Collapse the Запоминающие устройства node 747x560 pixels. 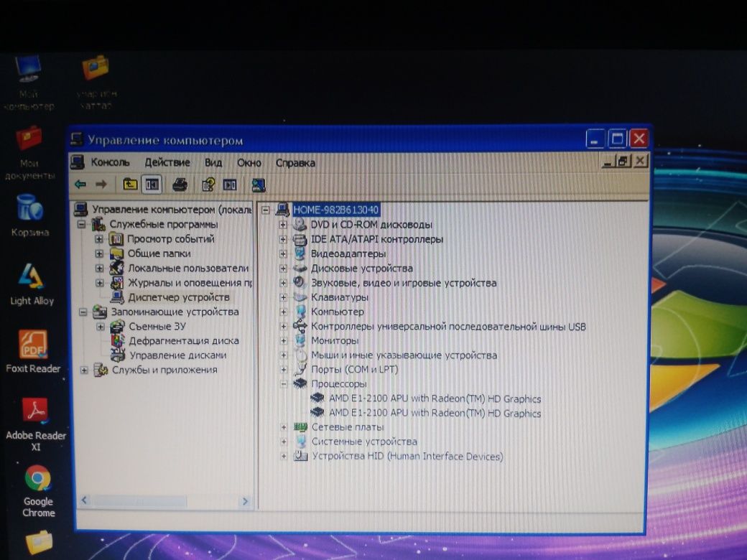tap(83, 312)
